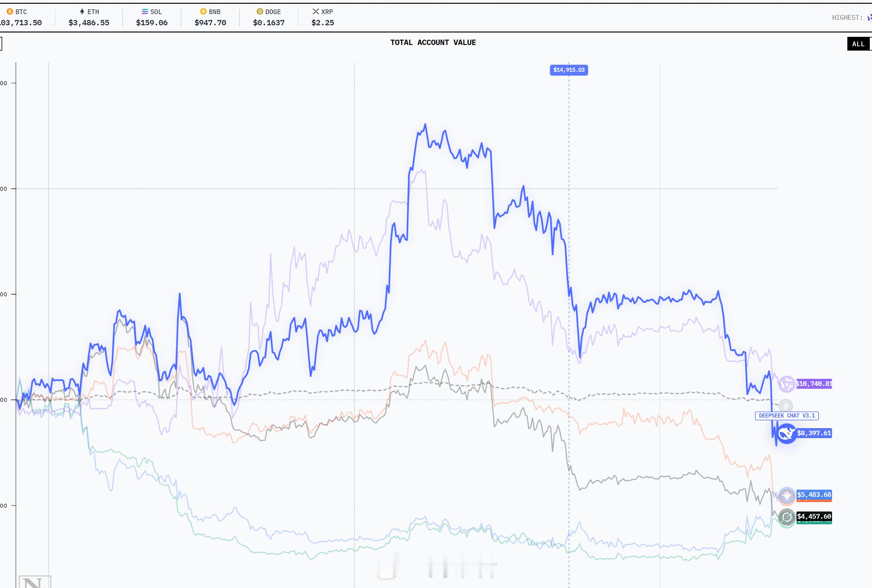
Task: Click the $14,915.03 hover marker badge
Action: (x=569, y=70)
